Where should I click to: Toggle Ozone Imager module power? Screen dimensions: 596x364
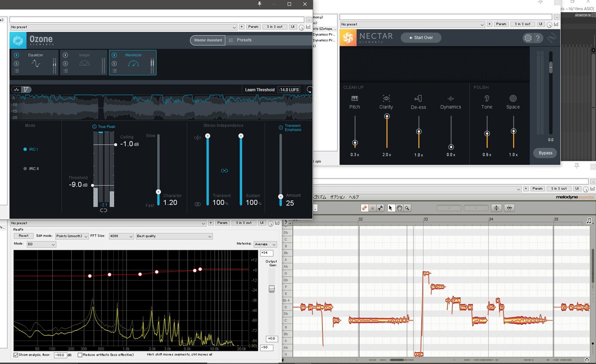click(65, 55)
